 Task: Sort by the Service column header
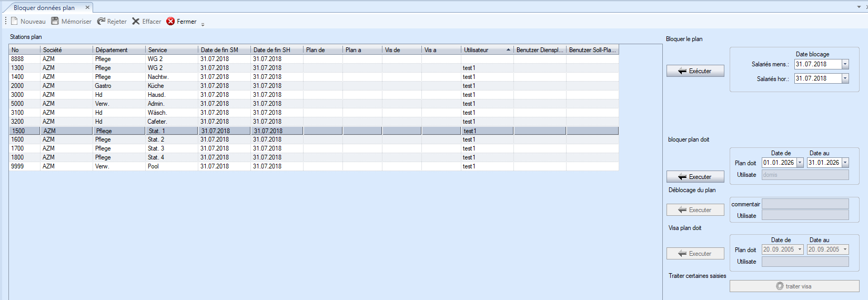[x=172, y=50]
